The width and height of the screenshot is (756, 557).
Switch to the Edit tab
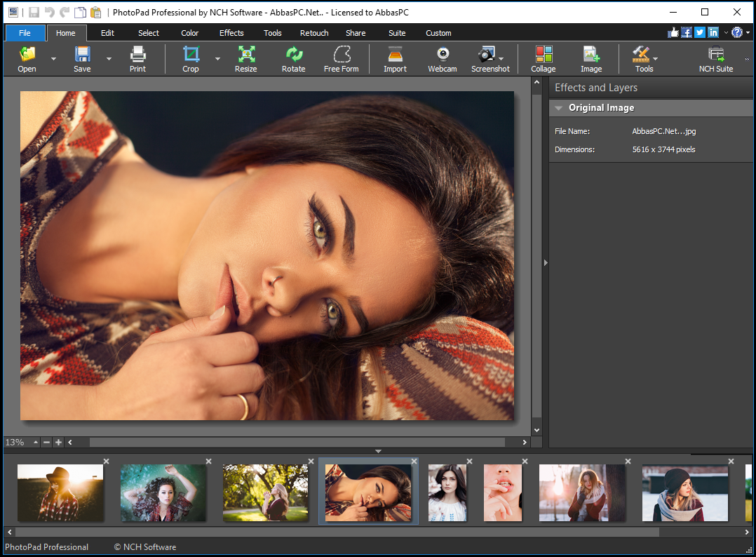(107, 33)
